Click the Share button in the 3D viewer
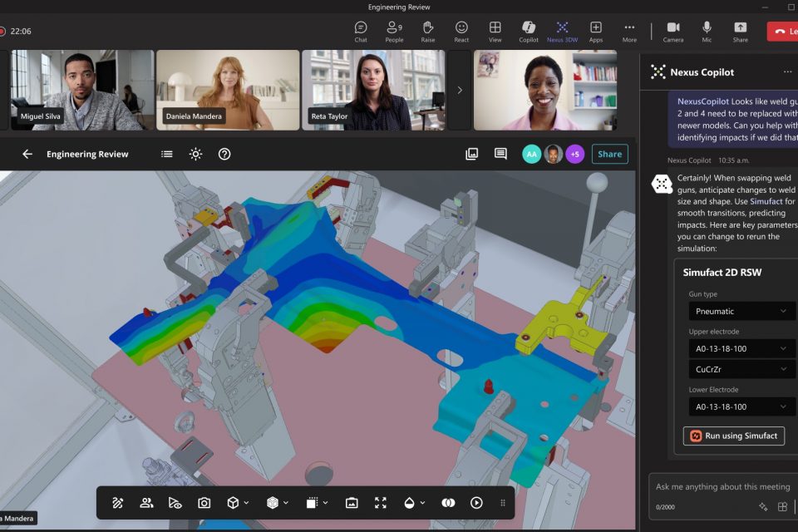798x532 pixels. tap(609, 154)
